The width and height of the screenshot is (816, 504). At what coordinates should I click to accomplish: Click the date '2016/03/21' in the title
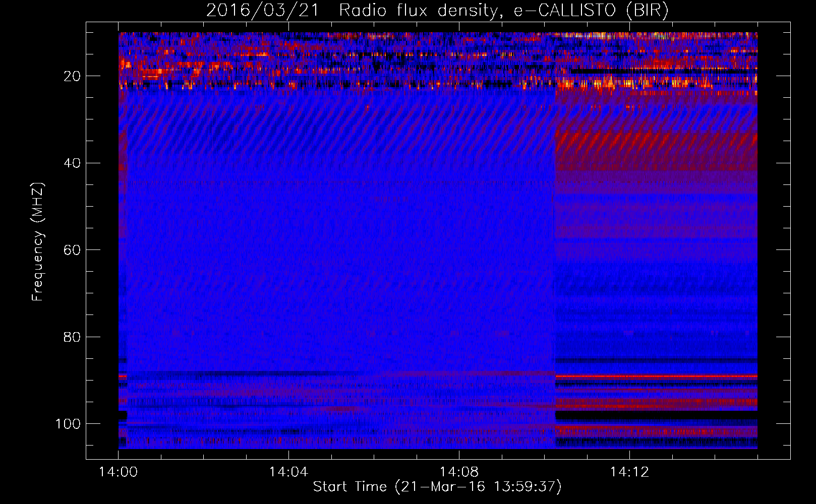(263, 11)
